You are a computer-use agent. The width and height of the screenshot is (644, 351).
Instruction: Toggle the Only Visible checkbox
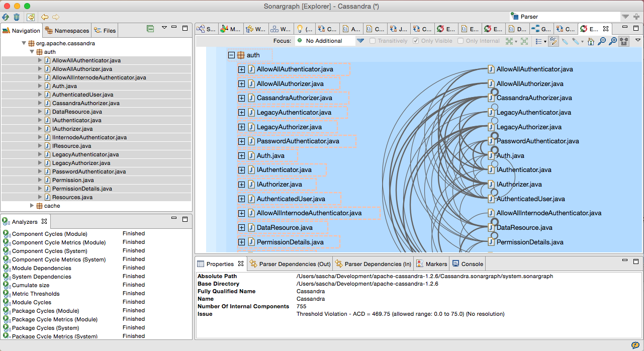[x=416, y=41]
